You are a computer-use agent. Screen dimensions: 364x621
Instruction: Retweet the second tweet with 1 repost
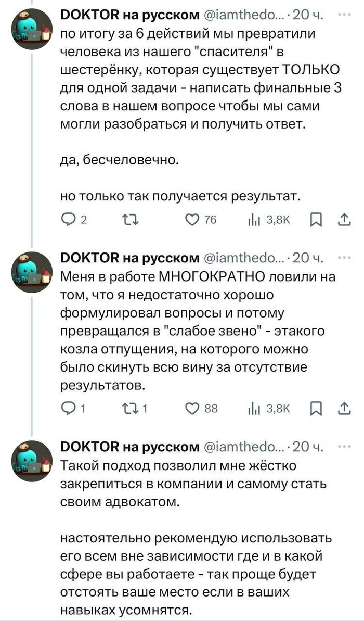click(126, 409)
